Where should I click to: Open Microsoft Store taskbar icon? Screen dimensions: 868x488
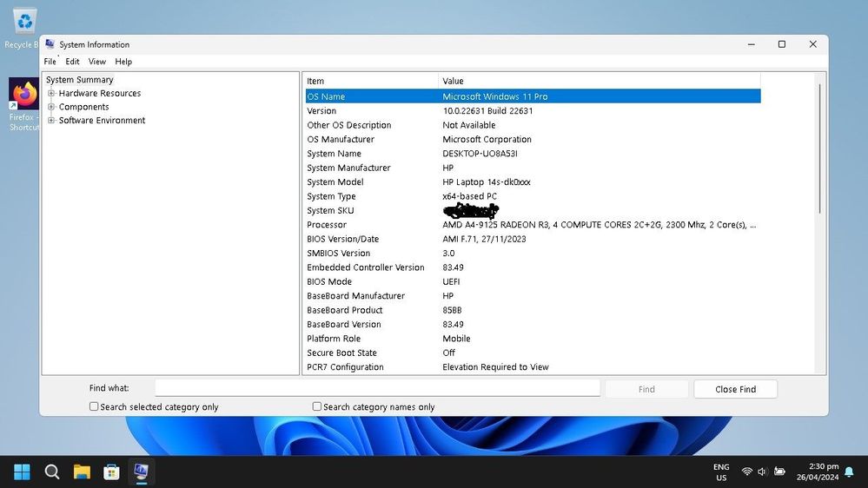pos(111,472)
